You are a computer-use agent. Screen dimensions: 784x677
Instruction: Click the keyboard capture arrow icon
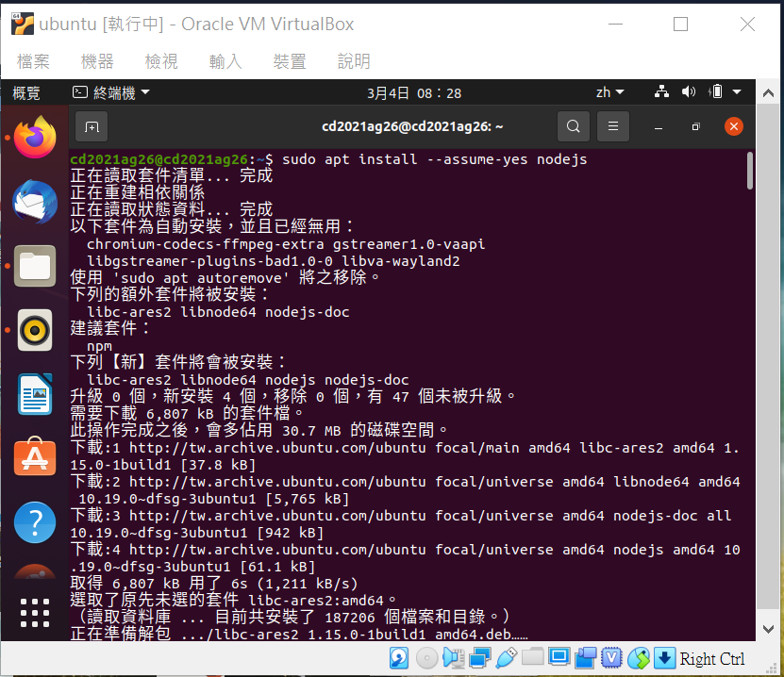(x=664, y=658)
